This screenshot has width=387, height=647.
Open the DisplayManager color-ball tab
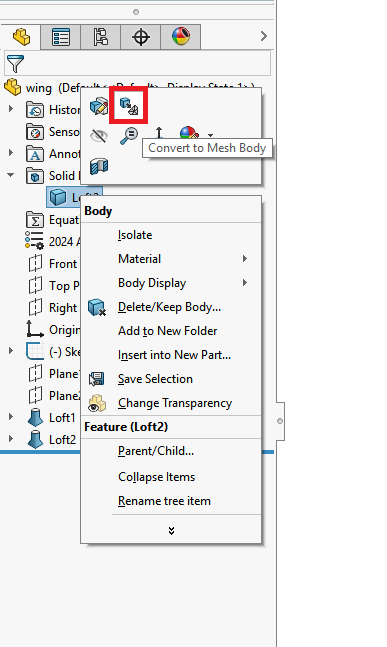coord(181,37)
